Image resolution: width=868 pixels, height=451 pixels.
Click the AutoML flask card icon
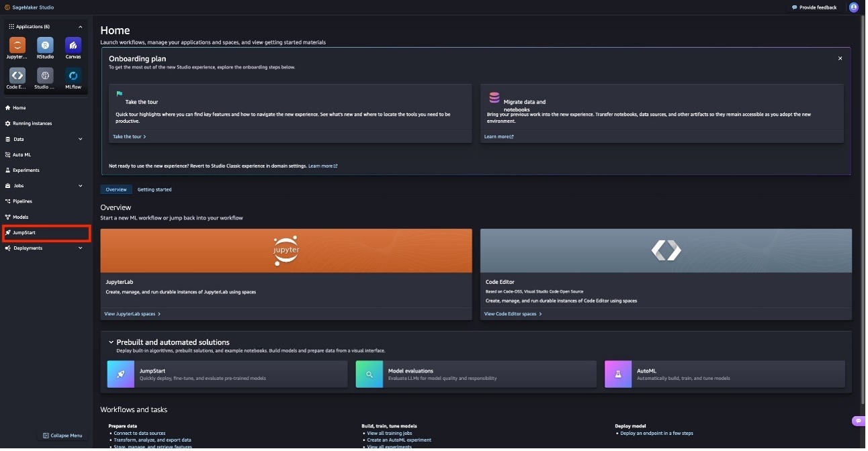[x=618, y=374]
